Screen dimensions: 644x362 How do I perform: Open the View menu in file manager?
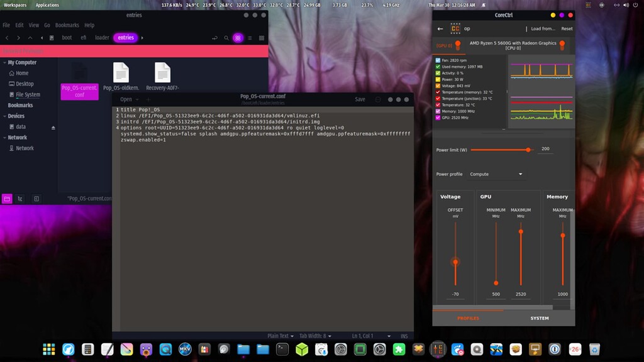pos(34,25)
